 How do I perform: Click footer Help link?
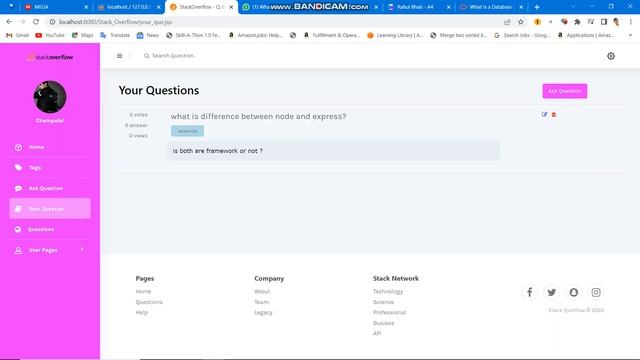tap(142, 313)
